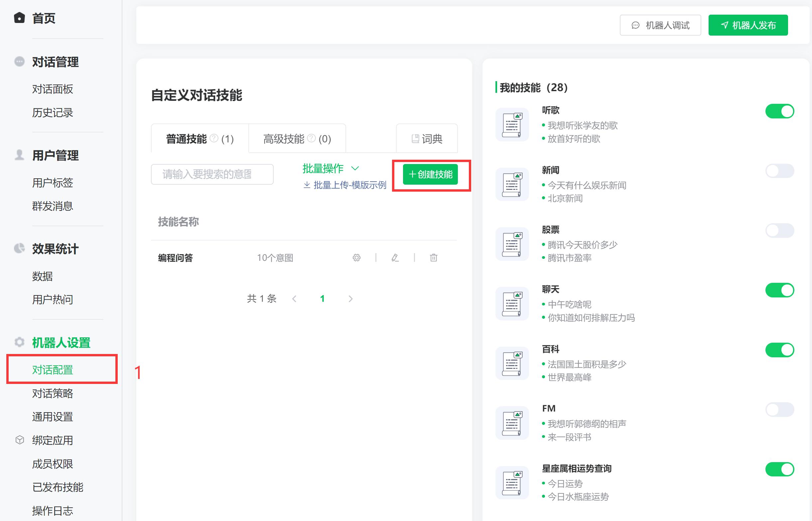
Task: Open the 词典 tab
Action: (427, 138)
